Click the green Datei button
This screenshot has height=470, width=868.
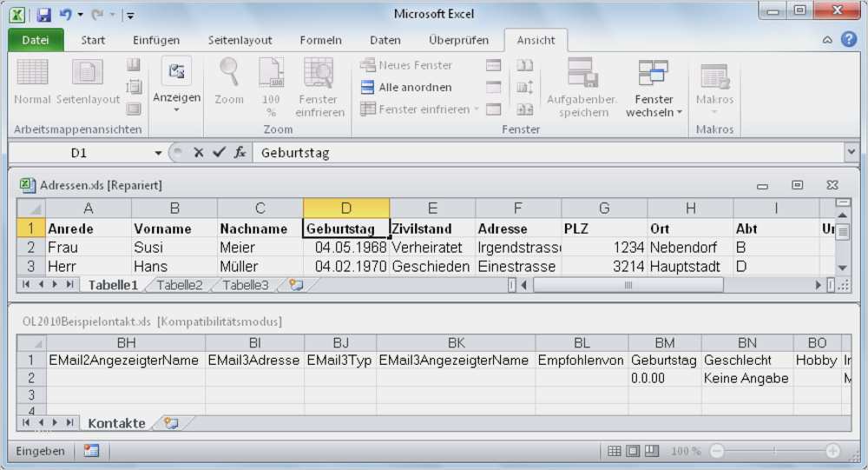[36, 40]
